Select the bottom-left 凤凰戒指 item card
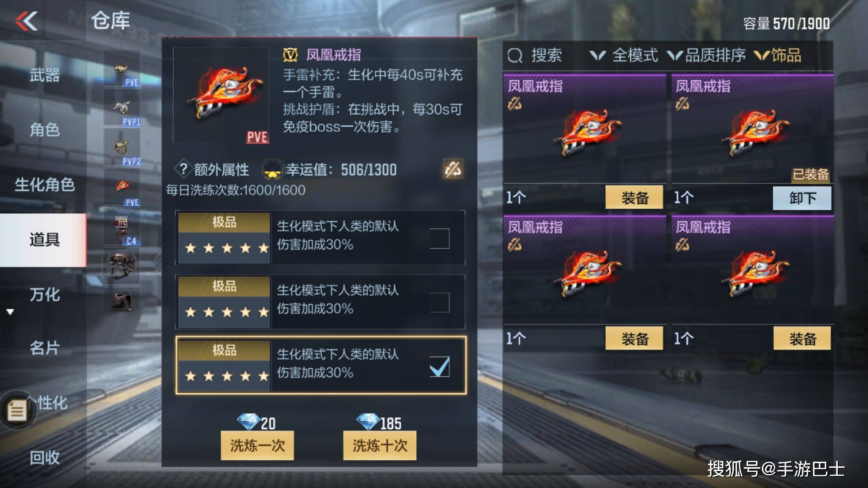Screen dimensions: 868x488 585,283
